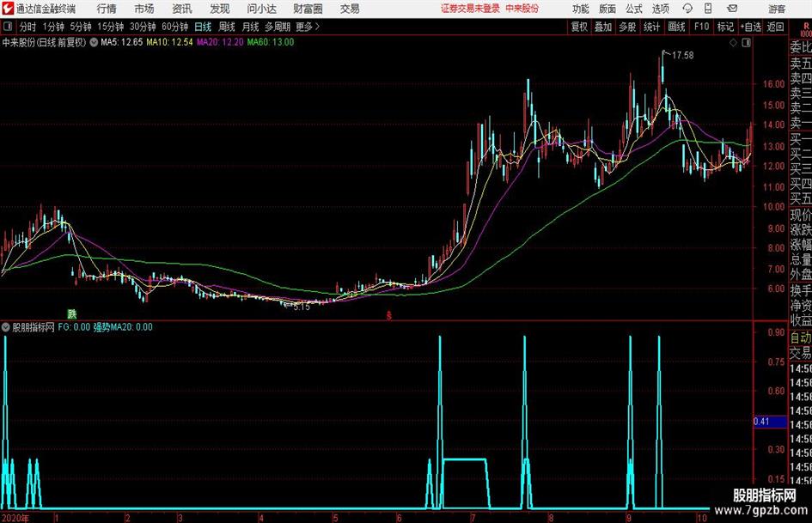Open the 交易 menu

point(350,9)
